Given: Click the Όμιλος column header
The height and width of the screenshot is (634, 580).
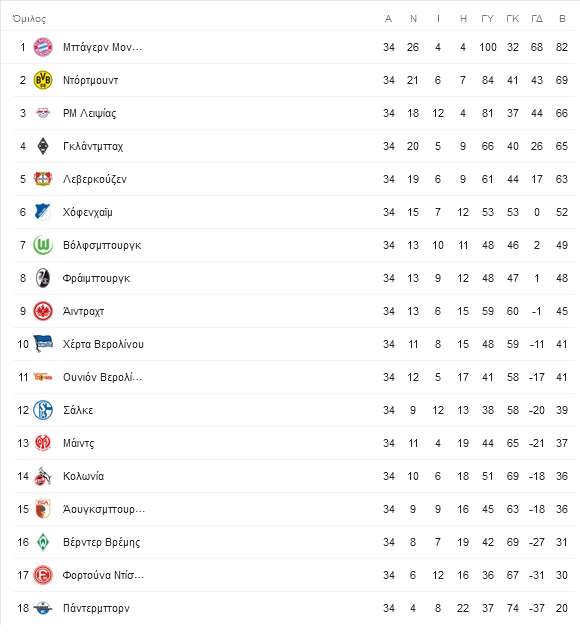Looking at the screenshot, I should point(29,19).
